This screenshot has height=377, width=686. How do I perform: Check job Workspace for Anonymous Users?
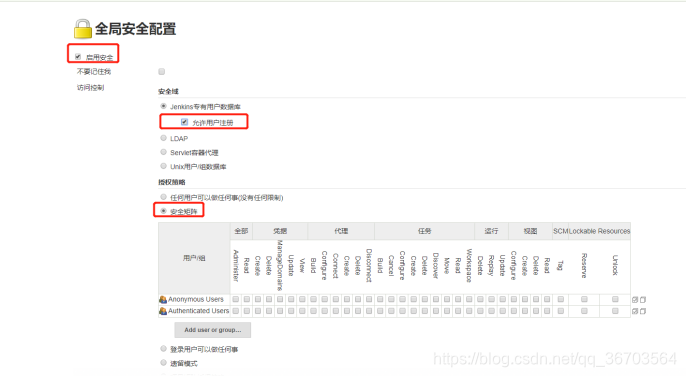click(x=469, y=300)
